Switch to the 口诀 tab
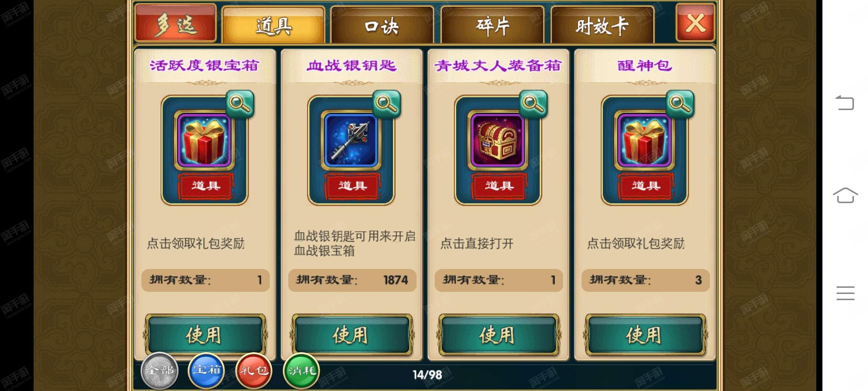Screen dimensions: 868x391 point(382,25)
